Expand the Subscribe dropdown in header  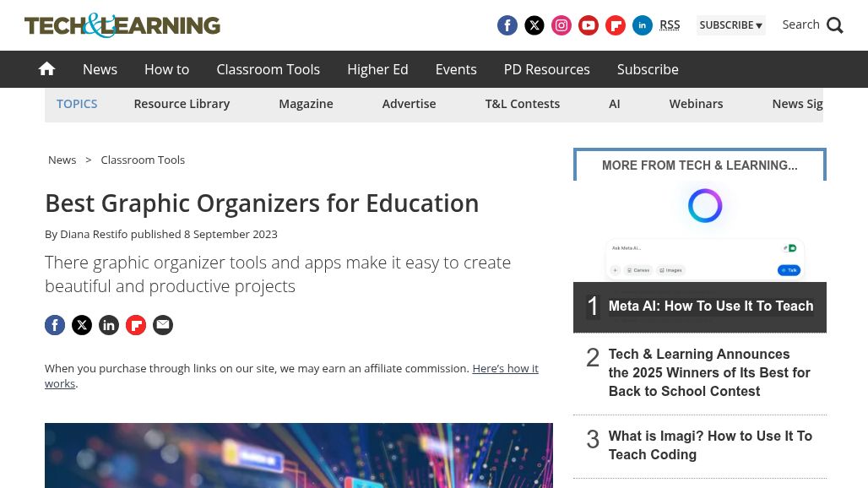[730, 25]
